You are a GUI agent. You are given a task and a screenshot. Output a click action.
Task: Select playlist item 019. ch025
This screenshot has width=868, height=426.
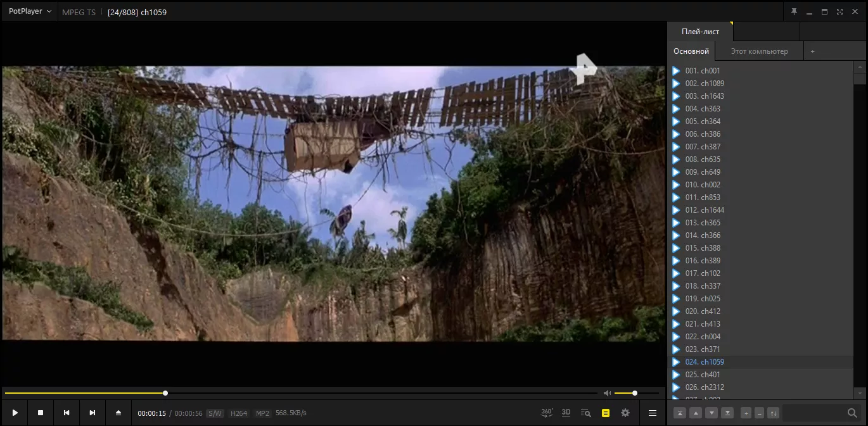(x=761, y=299)
